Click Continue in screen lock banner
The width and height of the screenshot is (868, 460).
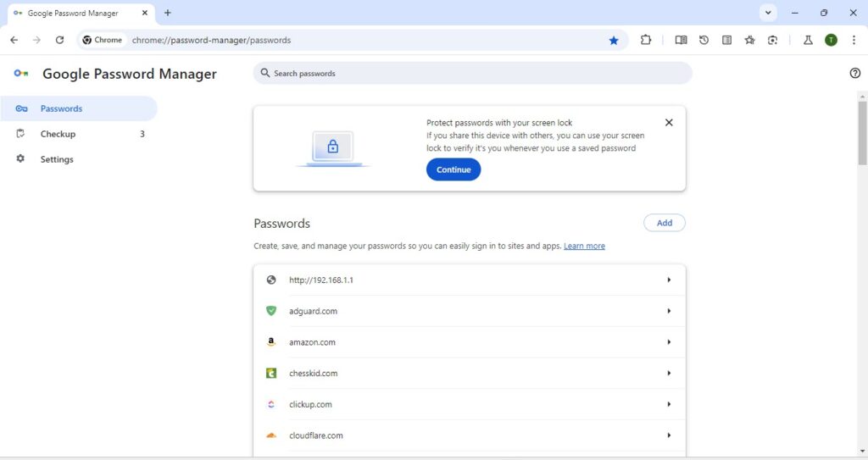coord(453,169)
